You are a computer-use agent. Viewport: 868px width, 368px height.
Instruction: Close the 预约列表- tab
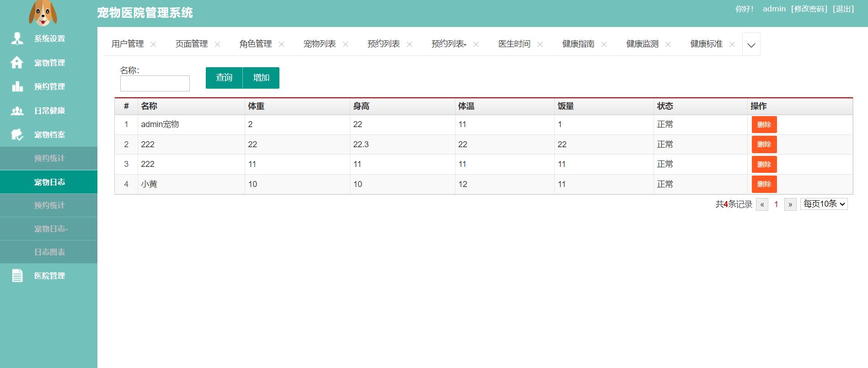476,44
